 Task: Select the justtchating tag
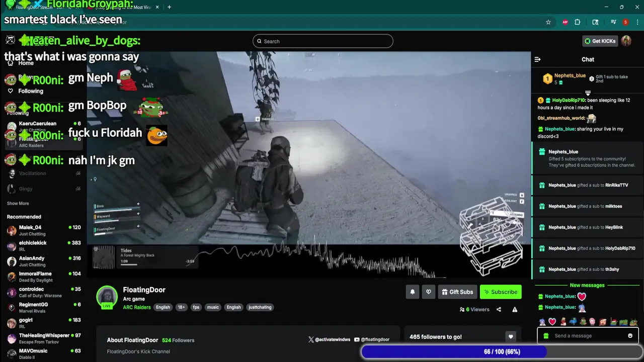tap(260, 307)
